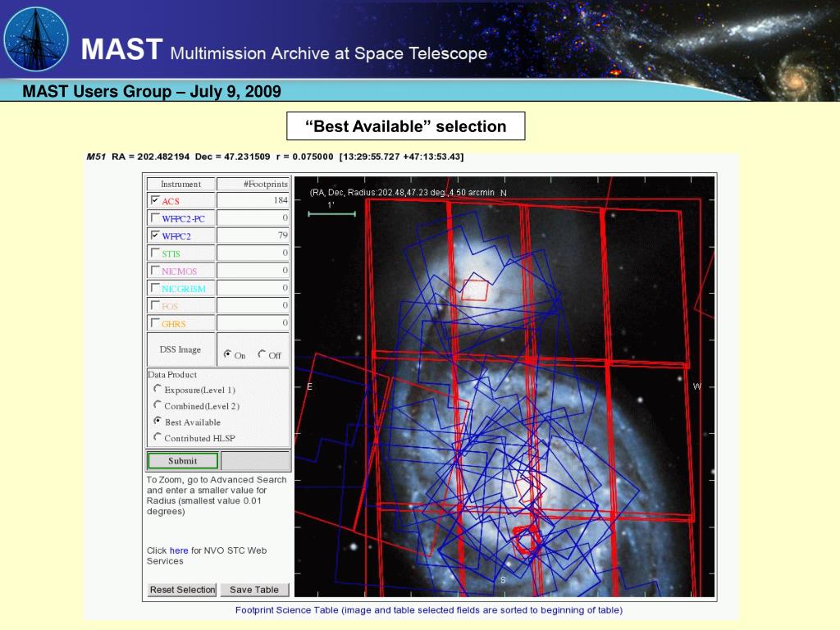
Task: Click the Submit button
Action: pyautogui.click(x=183, y=461)
